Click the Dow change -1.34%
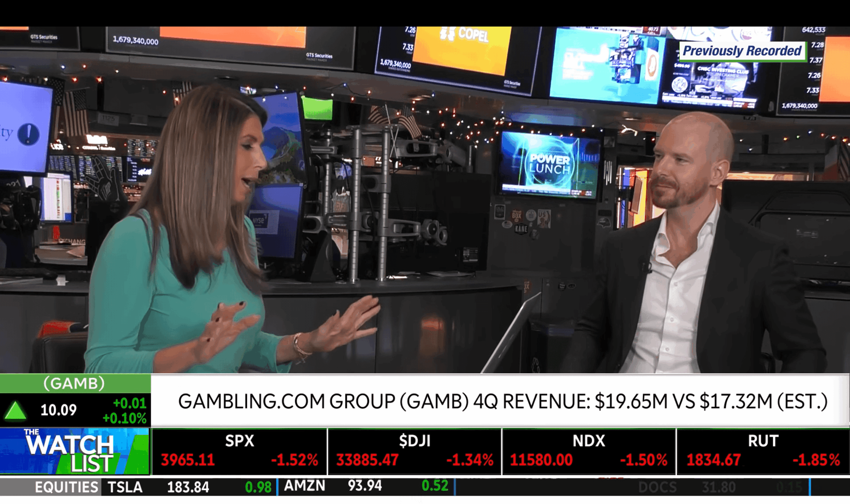The width and height of the screenshot is (850, 504). click(x=470, y=460)
